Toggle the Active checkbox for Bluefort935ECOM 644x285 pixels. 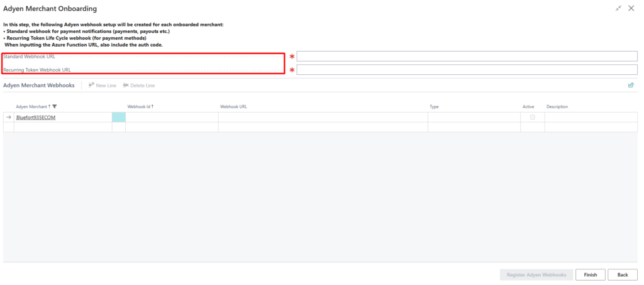coord(533,117)
